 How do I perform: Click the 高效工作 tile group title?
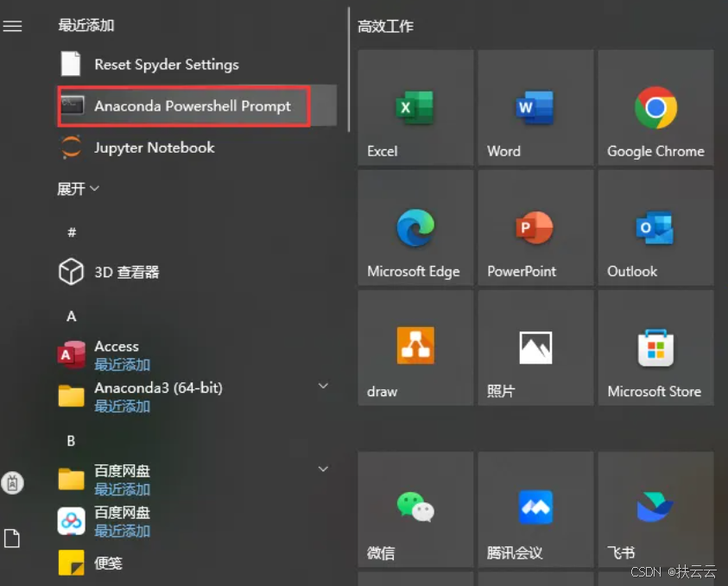385,26
